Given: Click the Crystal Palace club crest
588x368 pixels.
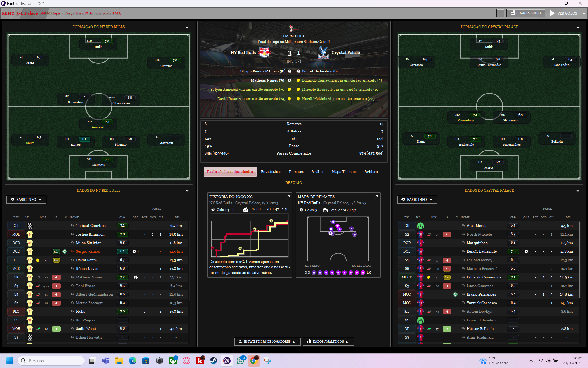Looking at the screenshot, I should pos(323,53).
